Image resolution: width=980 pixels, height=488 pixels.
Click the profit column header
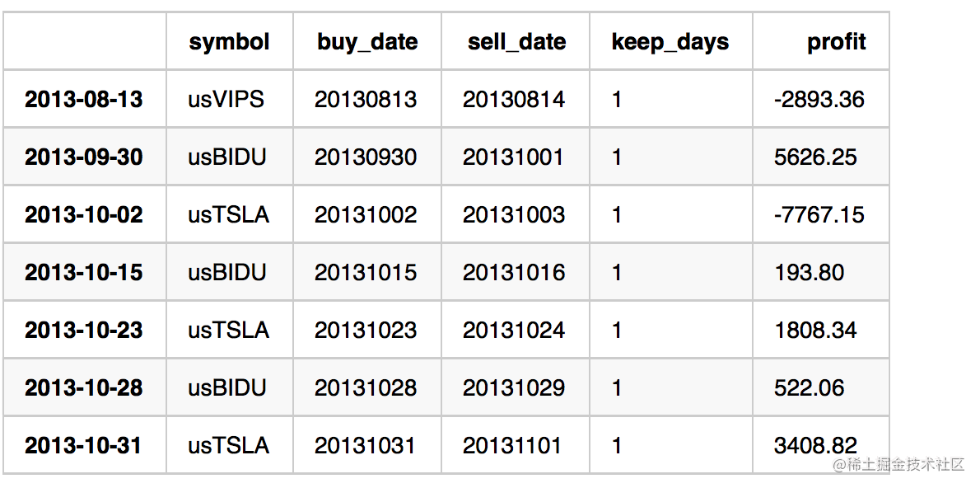point(836,42)
